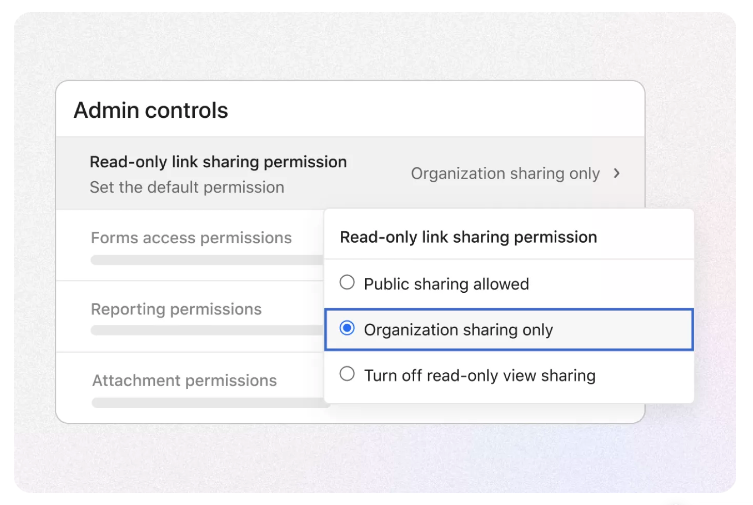Open Forms access permissions setting
The width and height of the screenshot is (753, 505).
coord(191,238)
